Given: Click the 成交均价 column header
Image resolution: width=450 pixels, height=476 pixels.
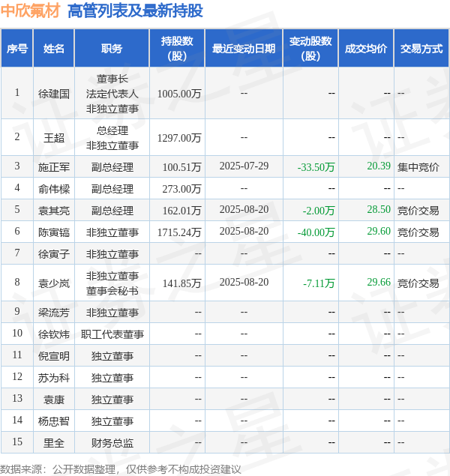Looking at the screenshot, I should (x=366, y=48).
